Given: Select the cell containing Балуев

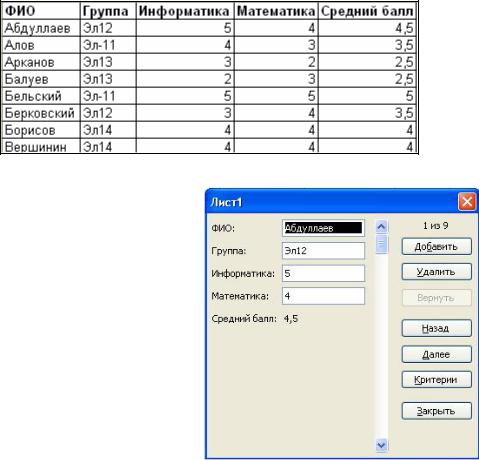Looking at the screenshot, I should [x=41, y=79].
